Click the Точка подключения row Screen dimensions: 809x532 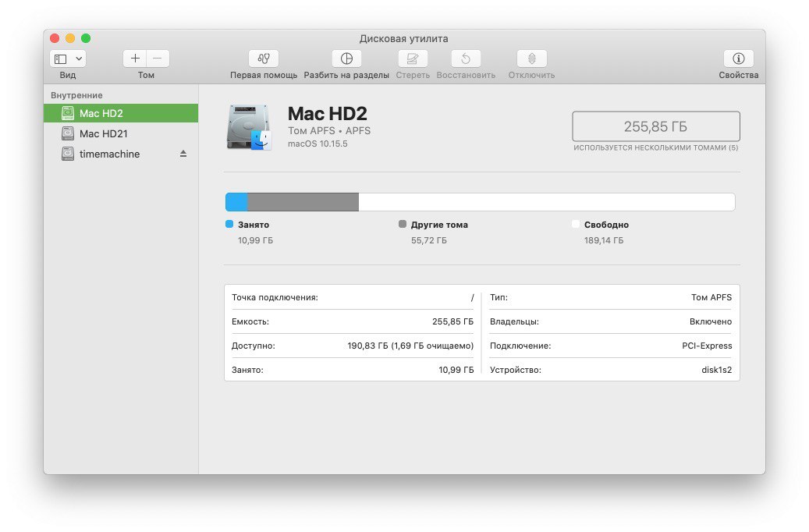click(353, 297)
